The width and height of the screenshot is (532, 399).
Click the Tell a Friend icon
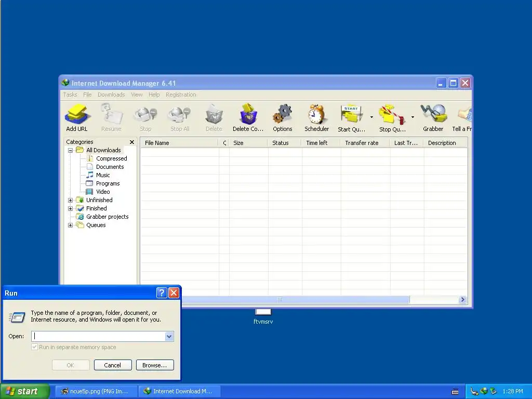pos(462,118)
